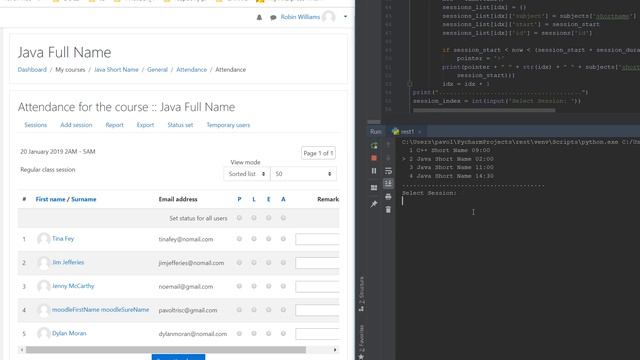
Task: Open General breadcrumb link
Action: [158, 70]
